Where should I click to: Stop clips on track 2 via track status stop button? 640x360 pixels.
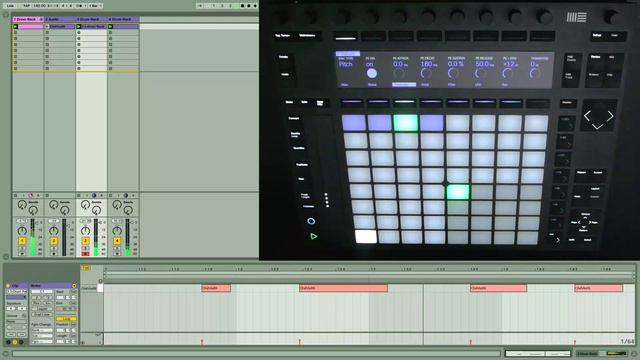pos(47,196)
